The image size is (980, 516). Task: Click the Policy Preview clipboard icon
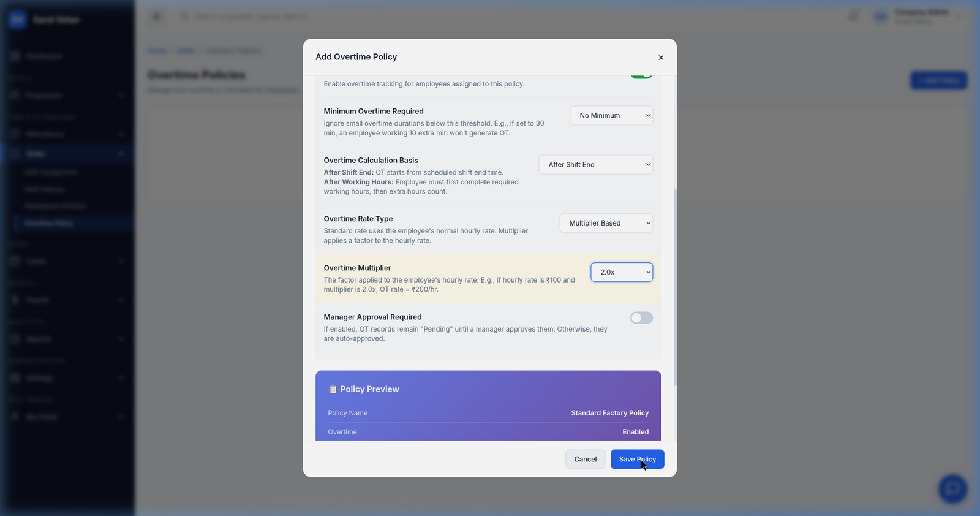(333, 389)
